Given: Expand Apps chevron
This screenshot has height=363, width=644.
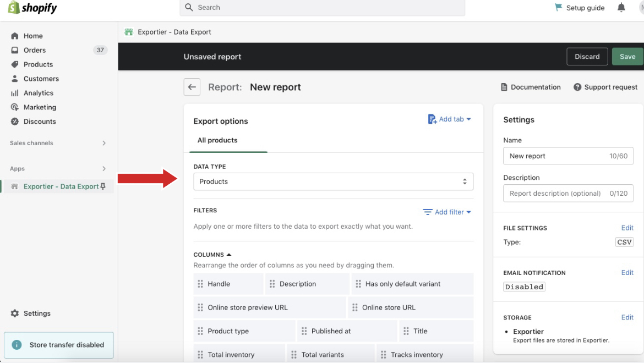Looking at the screenshot, I should pyautogui.click(x=104, y=169).
